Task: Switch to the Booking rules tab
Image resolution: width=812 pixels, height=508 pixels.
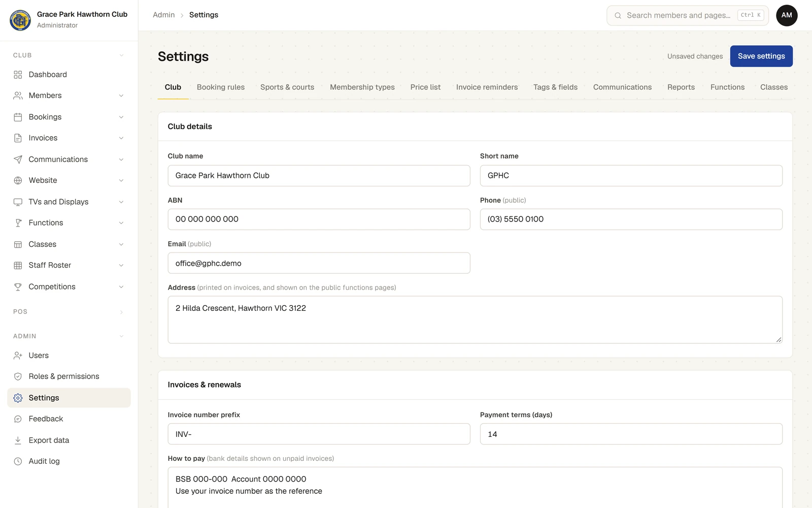Action: click(x=221, y=87)
